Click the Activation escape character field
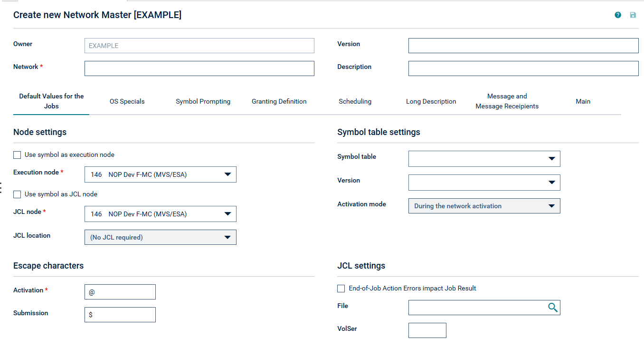This screenshot has height=348, width=644. pos(120,292)
